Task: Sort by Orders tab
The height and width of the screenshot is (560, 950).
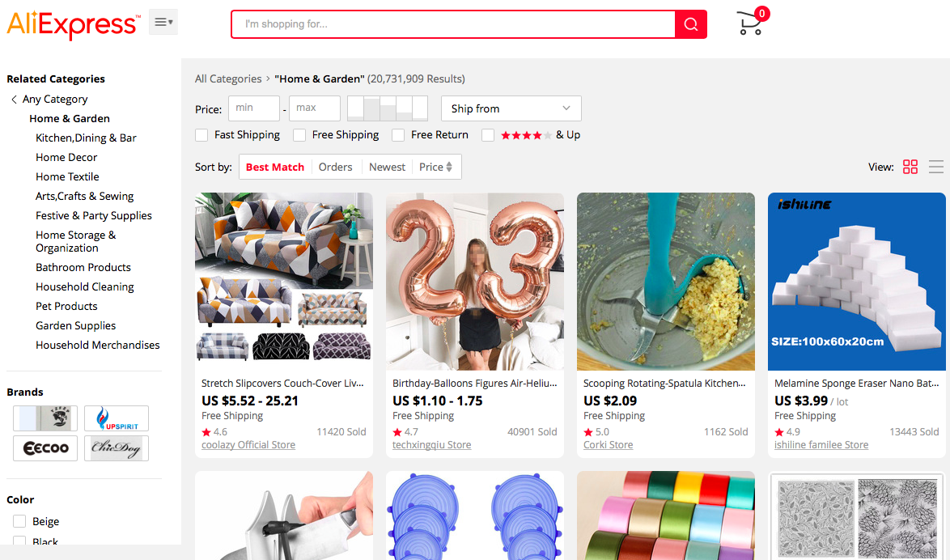Action: (x=336, y=167)
